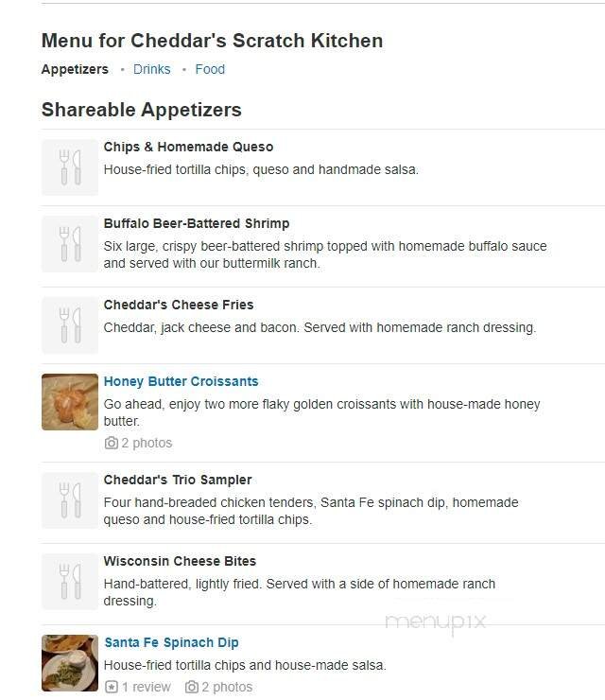Click utensils icon beside Buffalo Beer-Battered Shrimp
Viewport: 605px width, 700px height.
(x=70, y=244)
